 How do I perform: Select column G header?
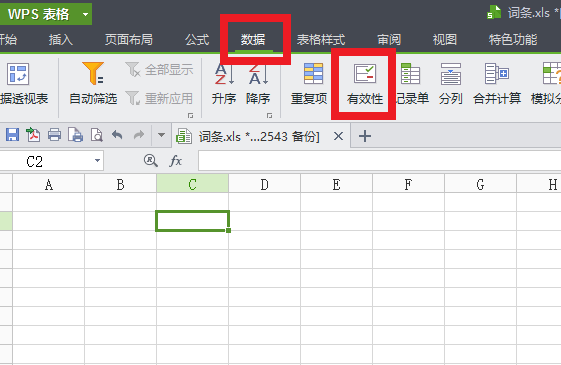[x=480, y=184]
